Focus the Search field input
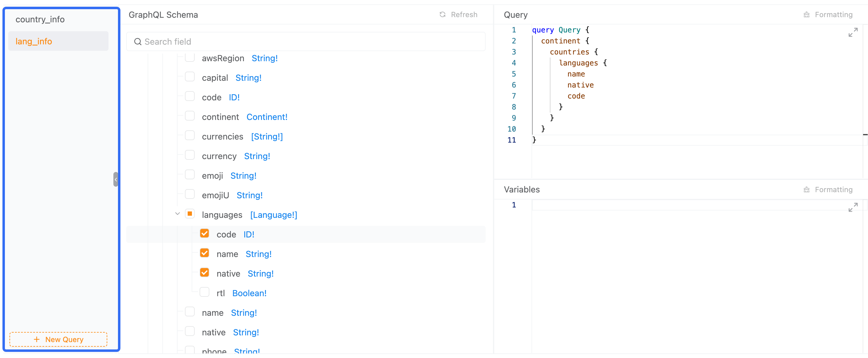The height and width of the screenshot is (358, 868). click(306, 42)
